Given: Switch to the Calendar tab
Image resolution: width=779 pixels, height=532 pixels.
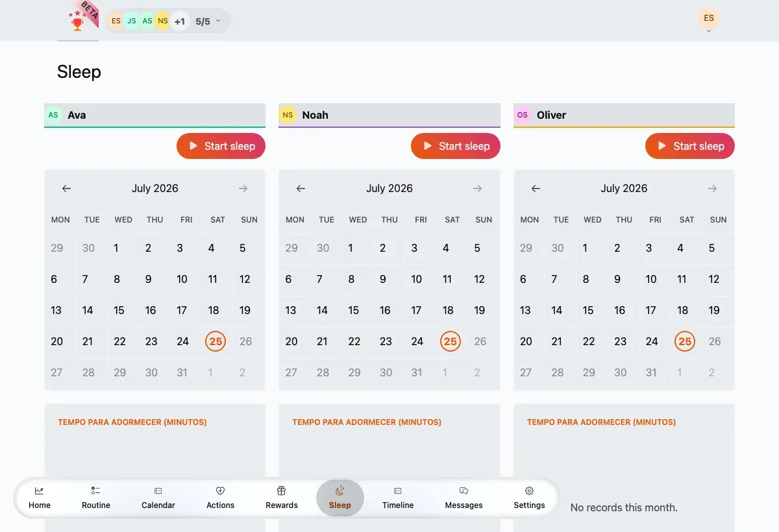Looking at the screenshot, I should point(158,498).
